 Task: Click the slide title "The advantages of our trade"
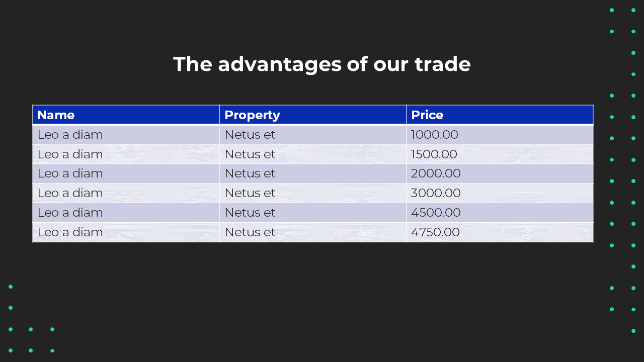pyautogui.click(x=321, y=64)
